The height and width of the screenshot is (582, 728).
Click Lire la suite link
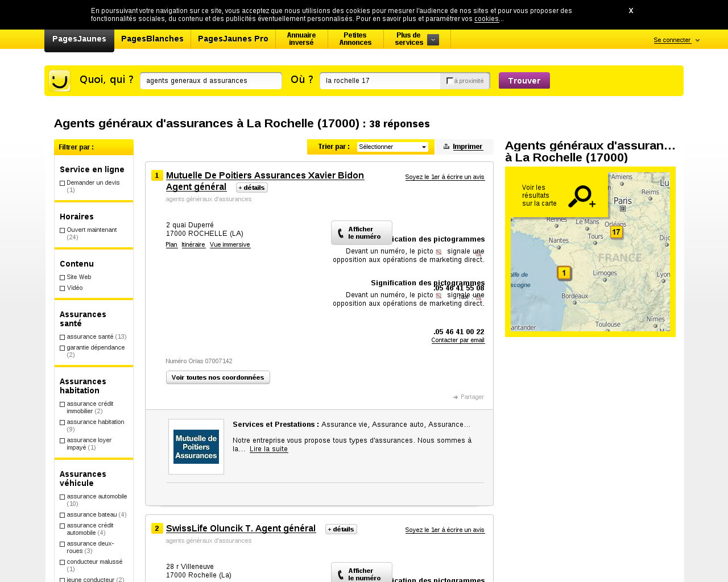268,450
